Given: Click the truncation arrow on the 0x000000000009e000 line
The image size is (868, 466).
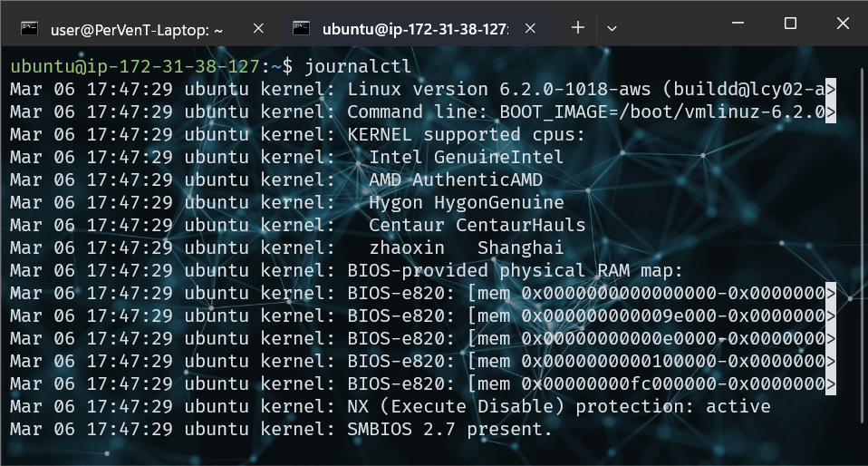Looking at the screenshot, I should pyautogui.click(x=831, y=316).
